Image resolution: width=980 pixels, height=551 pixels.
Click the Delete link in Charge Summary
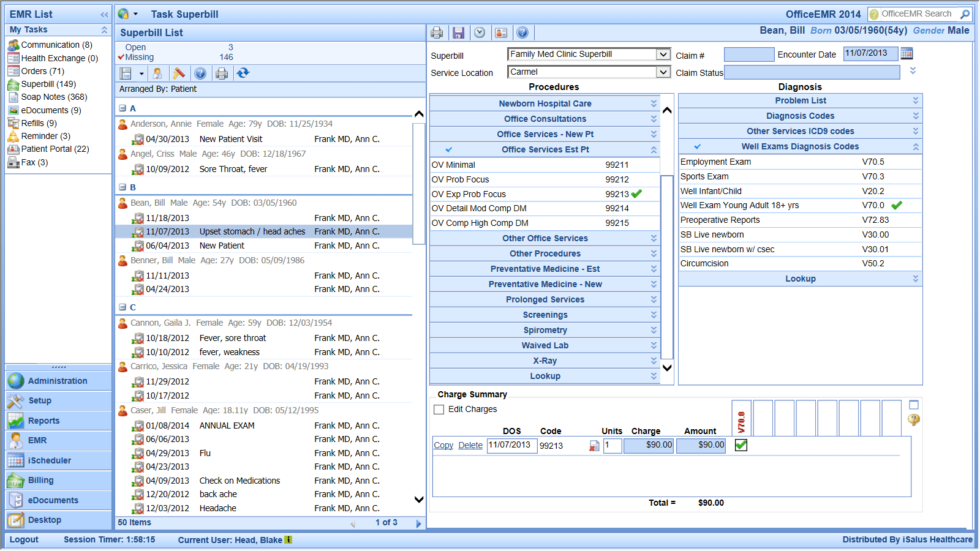tap(470, 445)
